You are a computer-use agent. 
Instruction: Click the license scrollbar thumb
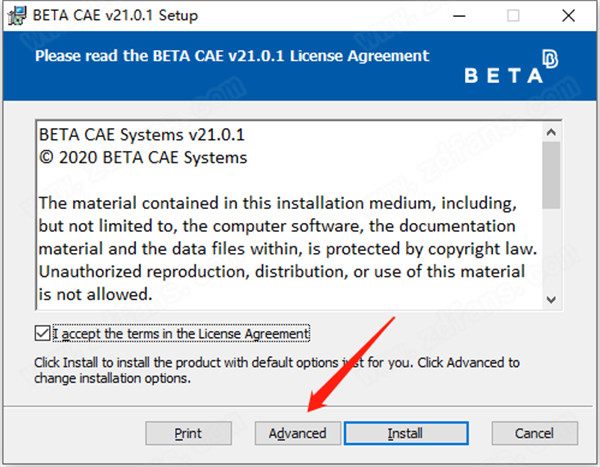551,175
